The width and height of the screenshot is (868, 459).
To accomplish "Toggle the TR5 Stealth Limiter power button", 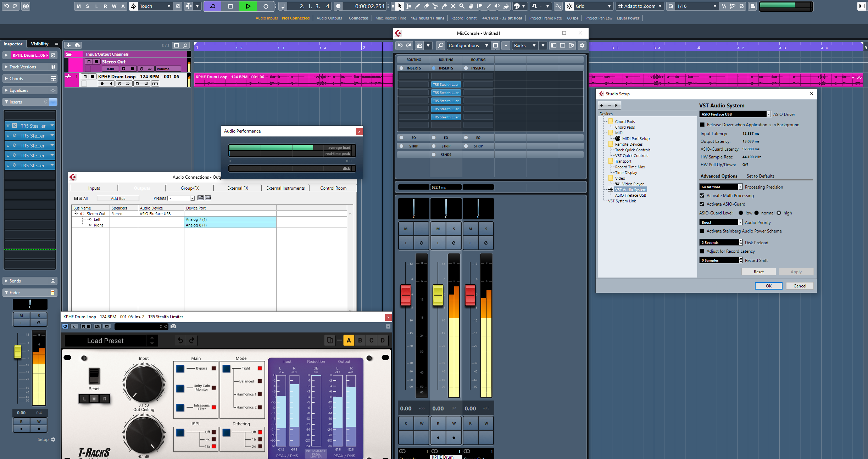I will [65, 326].
